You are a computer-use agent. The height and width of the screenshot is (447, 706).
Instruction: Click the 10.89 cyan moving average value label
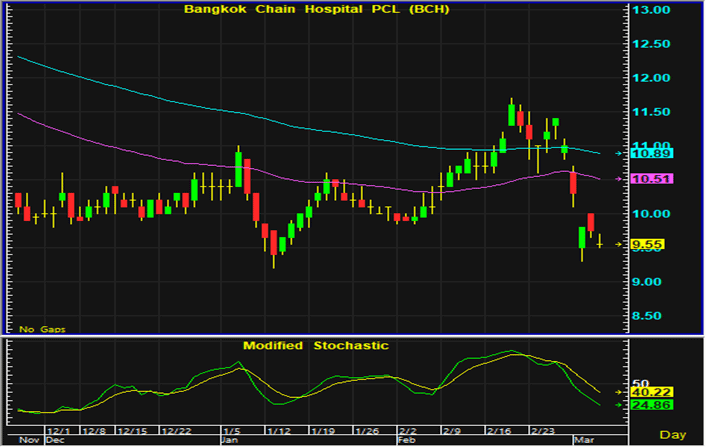click(652, 154)
